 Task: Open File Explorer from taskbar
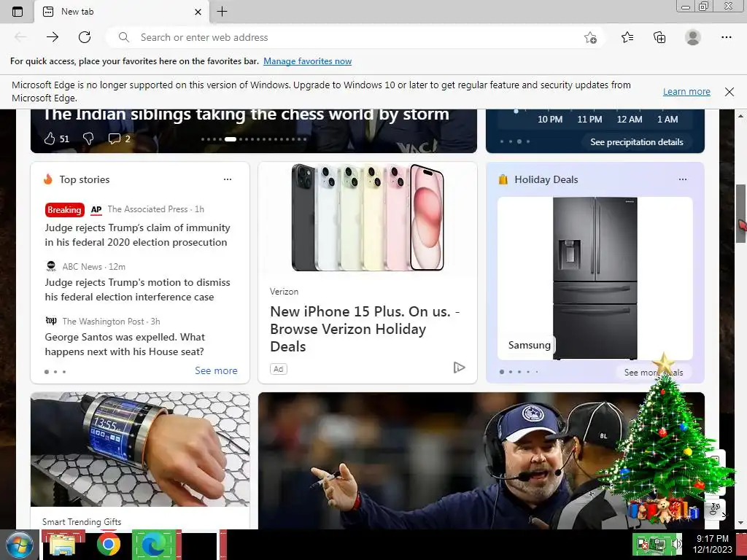63,545
